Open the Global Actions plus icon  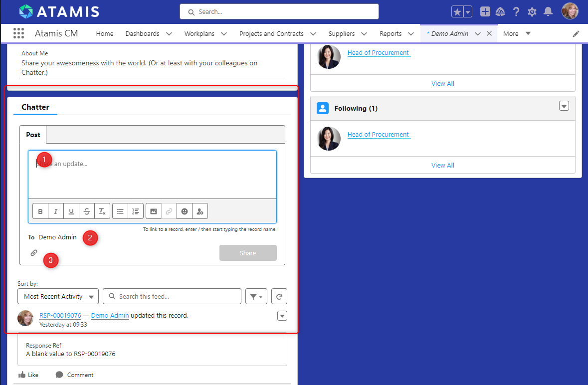(485, 11)
